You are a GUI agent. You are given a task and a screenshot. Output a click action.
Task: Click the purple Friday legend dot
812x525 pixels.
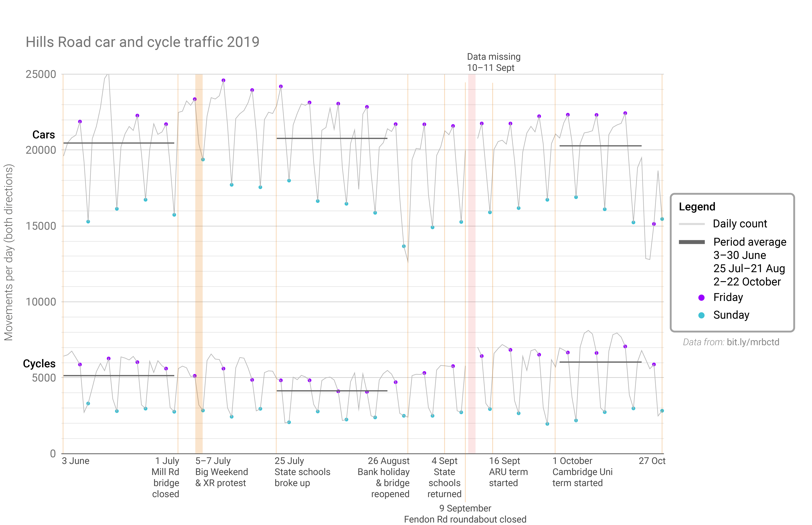coord(701,298)
